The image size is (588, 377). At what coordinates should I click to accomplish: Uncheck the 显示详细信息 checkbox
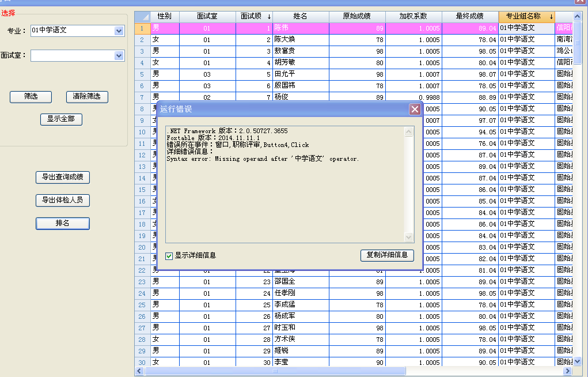[169, 256]
